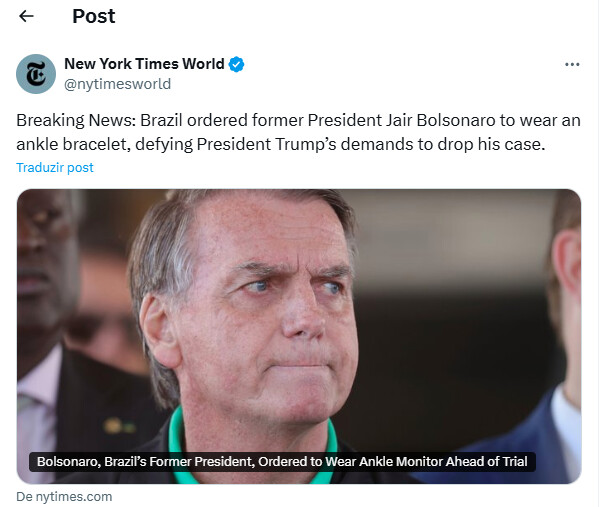Screen dimensions: 600x507
Task: Open the Bolsonaro article preview image
Action: click(x=299, y=336)
